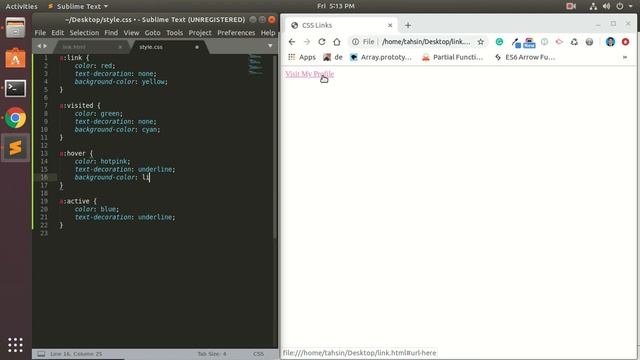Open the volume indicator
The height and width of the screenshot is (360, 640).
click(607, 6)
